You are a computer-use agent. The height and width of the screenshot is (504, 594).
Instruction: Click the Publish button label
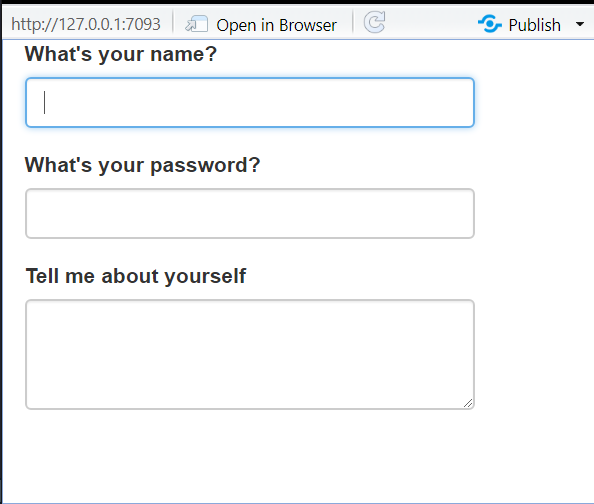tap(534, 25)
